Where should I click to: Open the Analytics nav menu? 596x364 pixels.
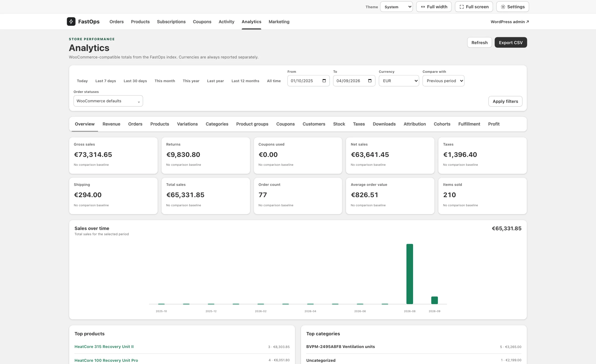(251, 22)
